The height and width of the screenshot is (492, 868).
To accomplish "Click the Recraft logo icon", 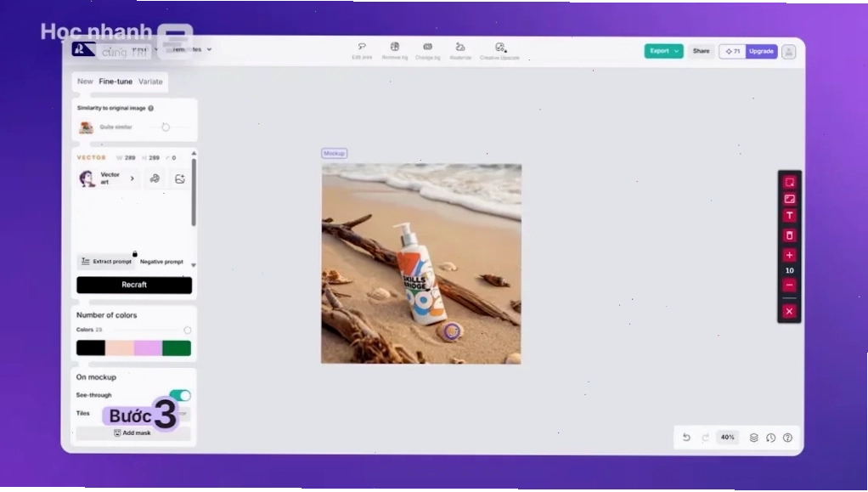I will 83,49.
